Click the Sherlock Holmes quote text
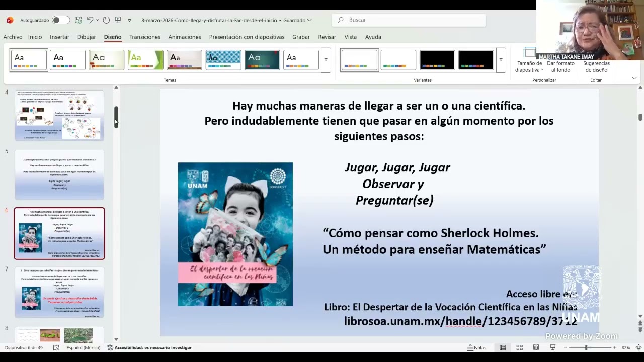 click(x=434, y=241)
